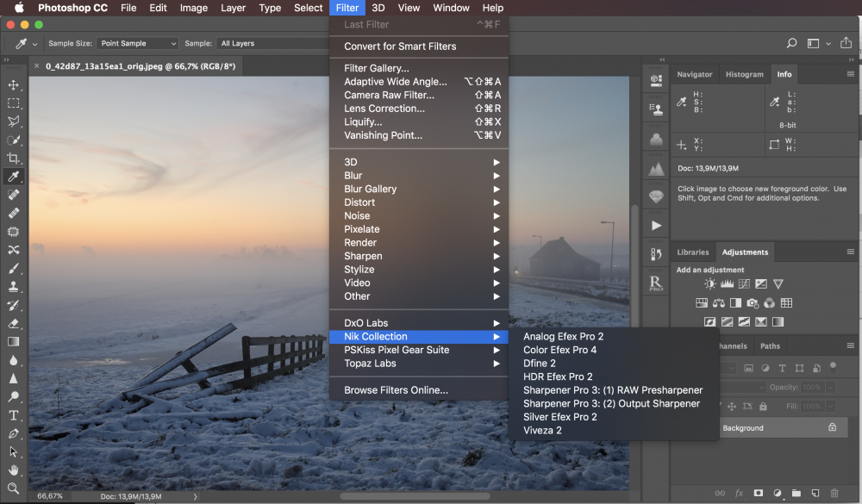Viewport: 862px width, 504px height.
Task: Choose Browse Filters Online
Action: point(419,390)
